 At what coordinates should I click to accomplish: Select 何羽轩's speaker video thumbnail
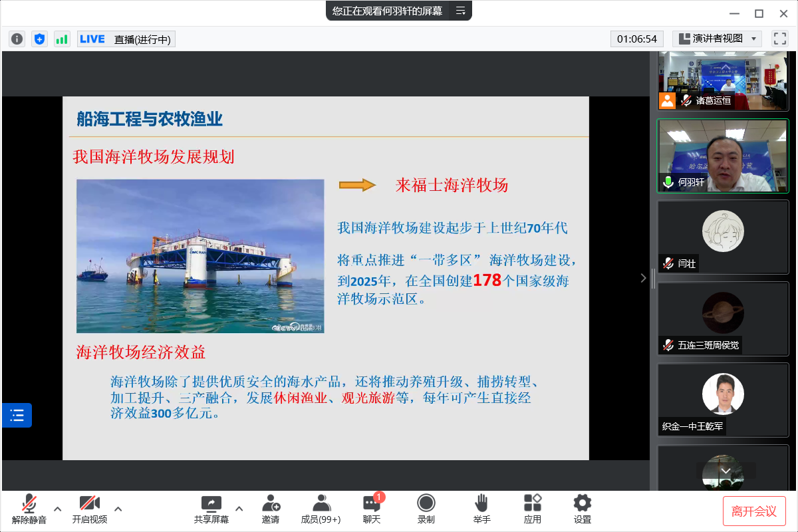point(723,156)
